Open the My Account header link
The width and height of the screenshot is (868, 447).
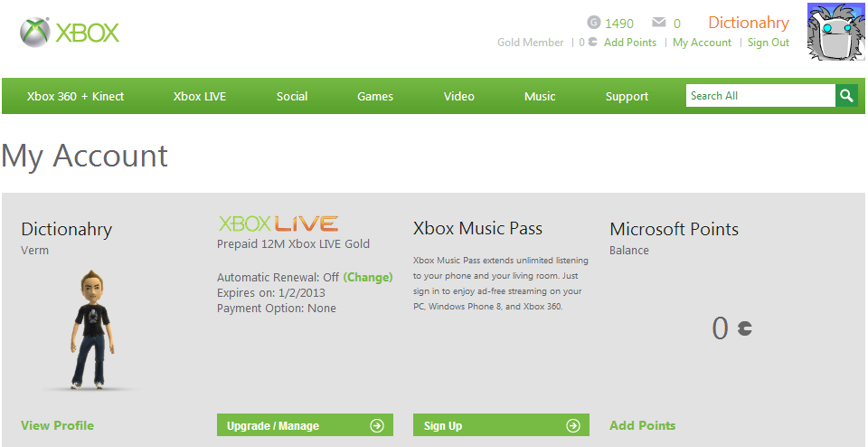click(x=702, y=43)
